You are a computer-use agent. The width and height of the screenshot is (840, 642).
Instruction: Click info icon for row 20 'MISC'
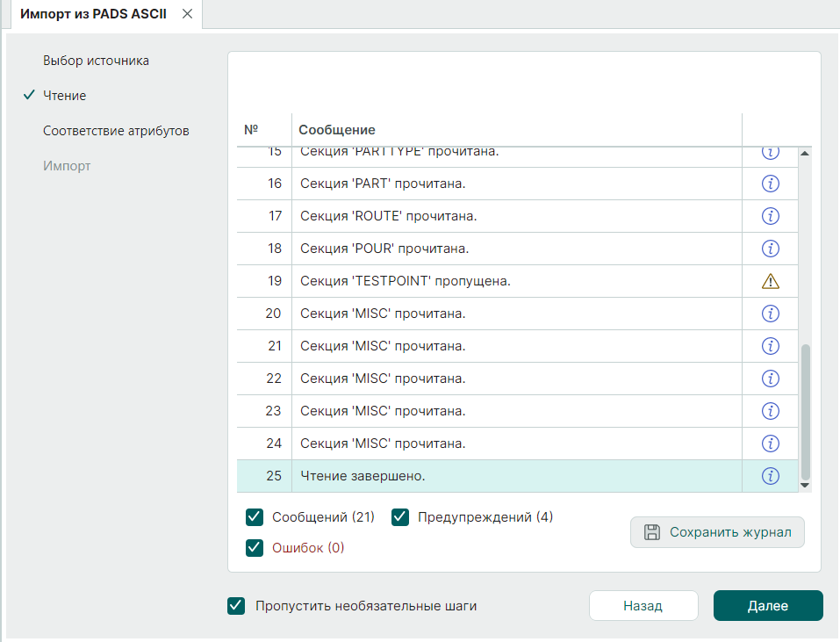[x=771, y=314]
